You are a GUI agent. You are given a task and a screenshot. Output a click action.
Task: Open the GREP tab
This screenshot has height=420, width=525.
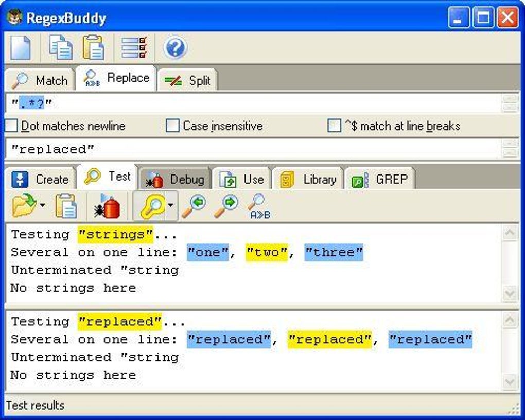380,179
